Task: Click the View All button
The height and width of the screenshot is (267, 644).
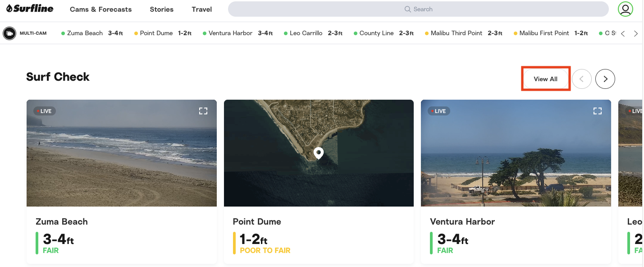Action: pyautogui.click(x=545, y=79)
